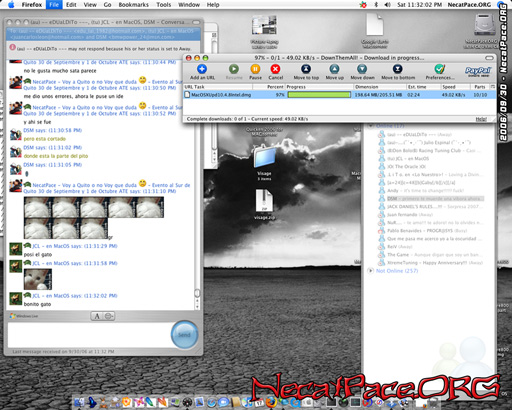Click the Help link in status bar
This screenshot has height=410, width=512.
pyautogui.click(x=481, y=119)
